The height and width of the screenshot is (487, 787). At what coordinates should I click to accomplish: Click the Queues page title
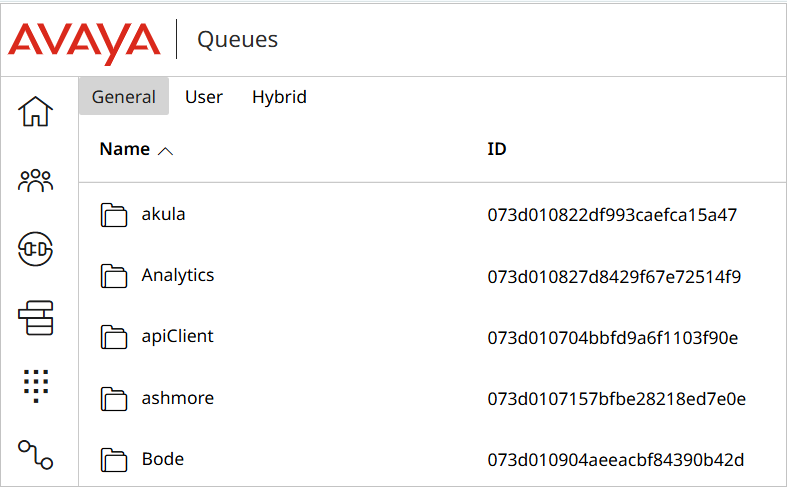pos(237,40)
